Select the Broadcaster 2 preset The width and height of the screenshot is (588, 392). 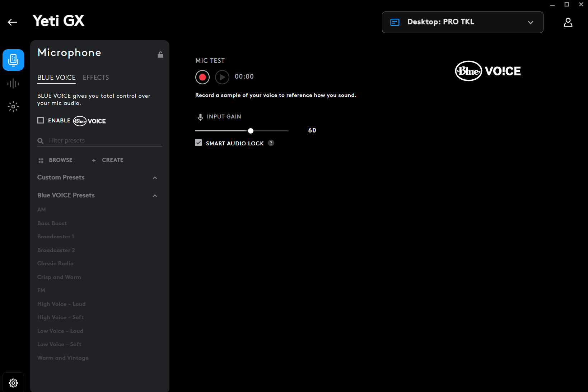[x=56, y=250]
